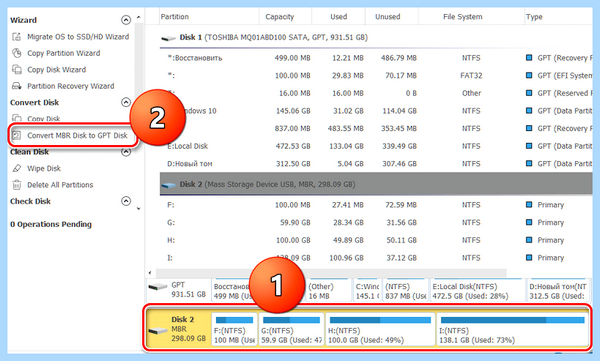Click the Copy Disk Wizard icon

pyautogui.click(x=16, y=69)
